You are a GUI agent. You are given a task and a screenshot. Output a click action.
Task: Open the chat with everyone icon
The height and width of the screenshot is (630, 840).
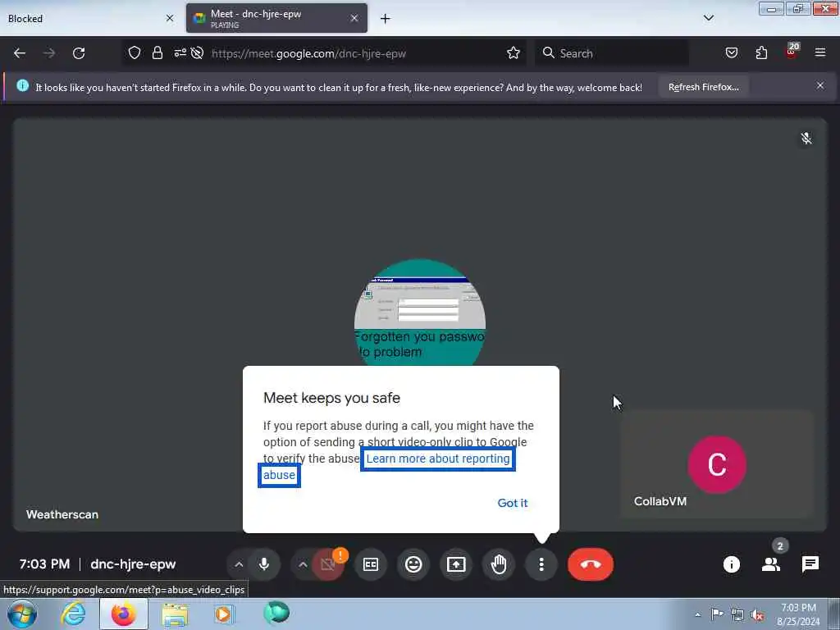tap(810, 564)
